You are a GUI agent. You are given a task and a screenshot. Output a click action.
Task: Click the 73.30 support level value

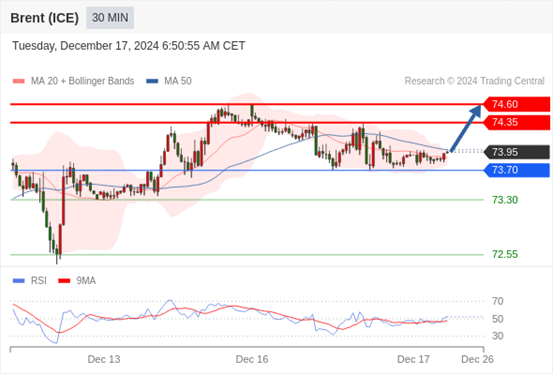[x=505, y=200]
